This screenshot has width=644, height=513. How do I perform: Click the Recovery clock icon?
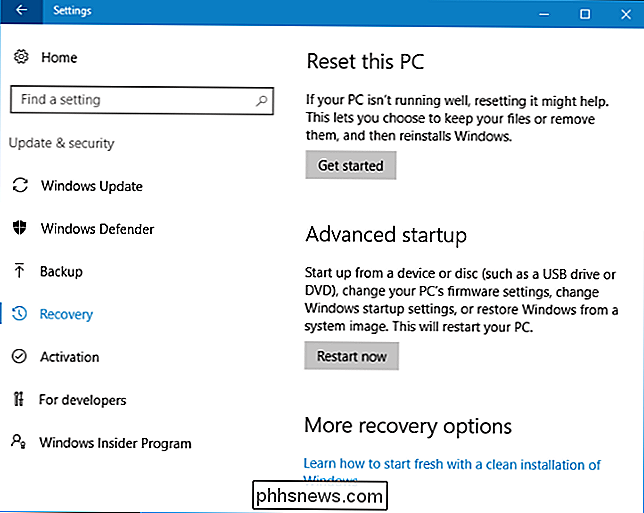pyautogui.click(x=19, y=313)
